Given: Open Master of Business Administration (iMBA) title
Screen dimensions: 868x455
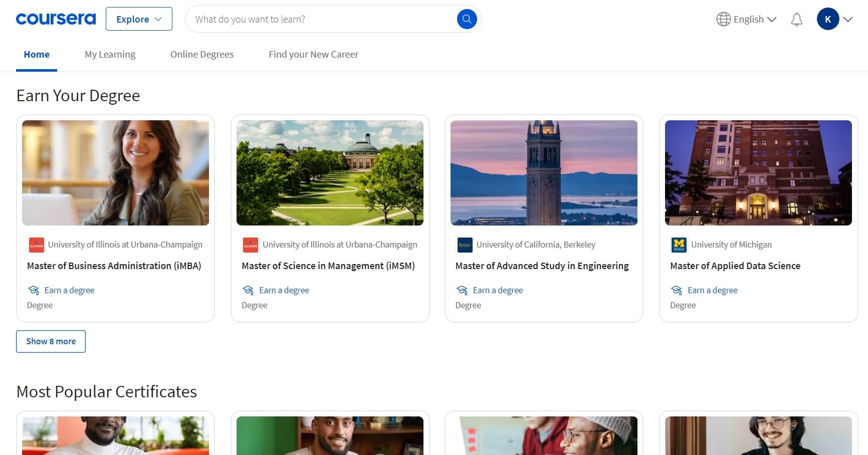Looking at the screenshot, I should (x=114, y=266).
